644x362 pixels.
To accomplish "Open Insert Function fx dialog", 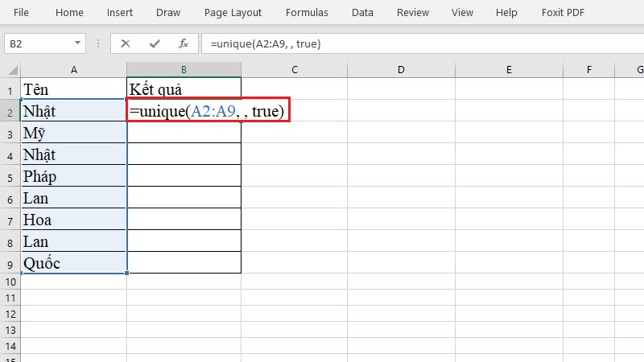I will tap(184, 43).
